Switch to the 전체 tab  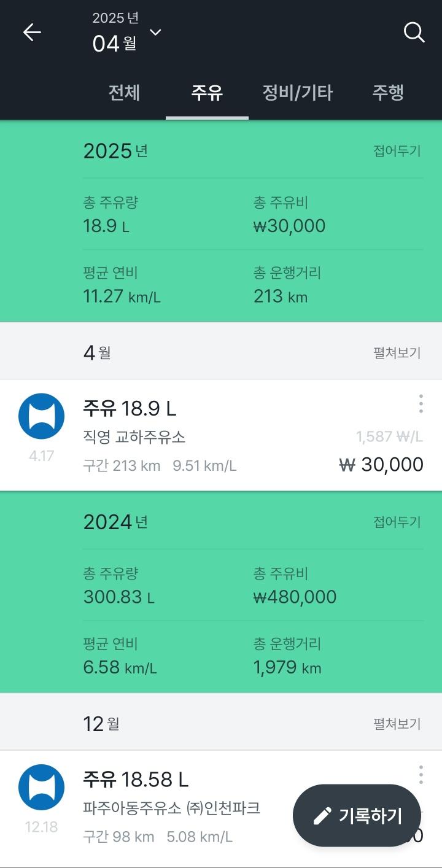tap(125, 93)
